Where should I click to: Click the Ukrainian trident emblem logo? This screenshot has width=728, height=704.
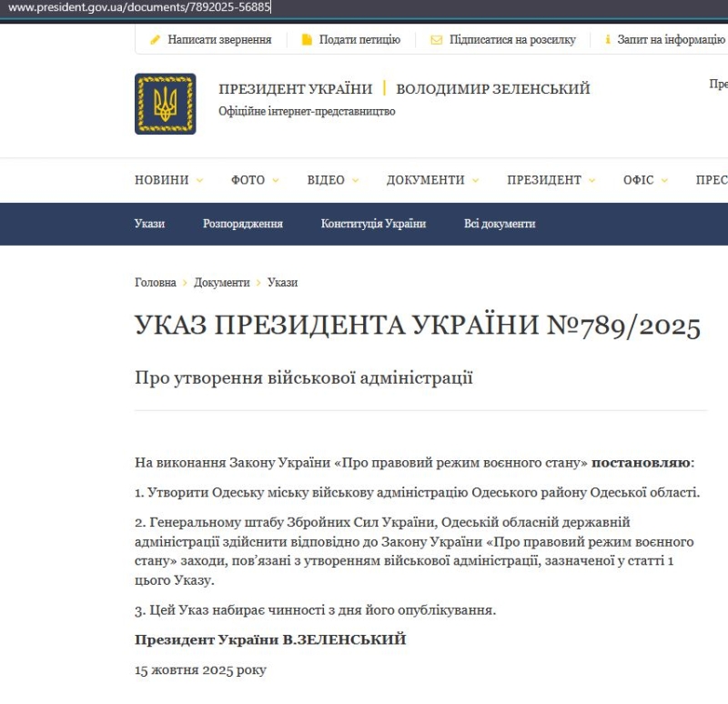pos(165,104)
